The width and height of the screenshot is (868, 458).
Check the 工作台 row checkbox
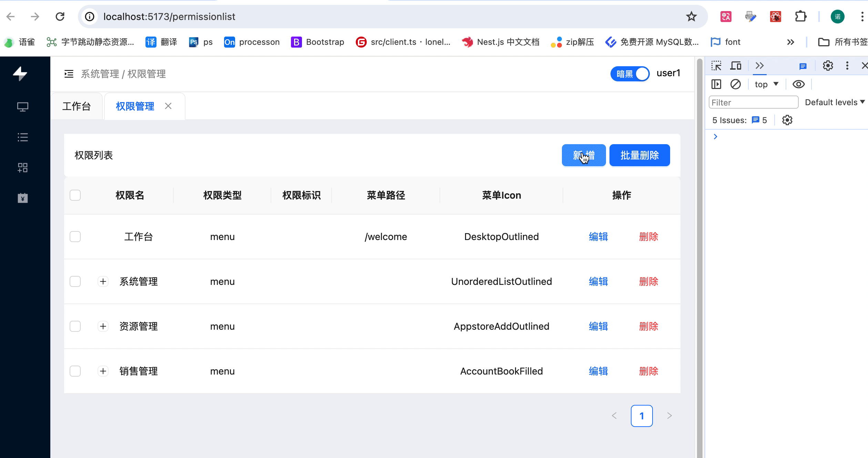click(75, 237)
